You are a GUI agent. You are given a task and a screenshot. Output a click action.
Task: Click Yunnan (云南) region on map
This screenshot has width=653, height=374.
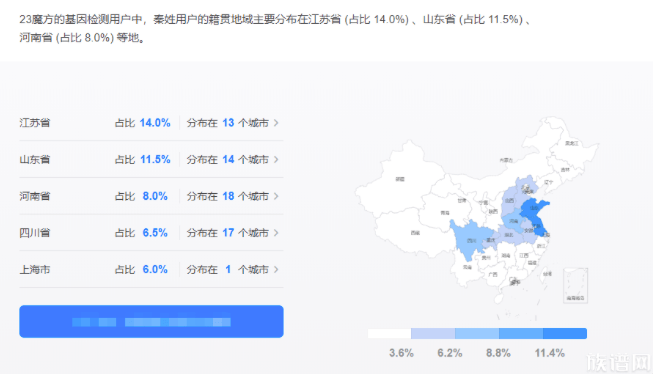468,267
